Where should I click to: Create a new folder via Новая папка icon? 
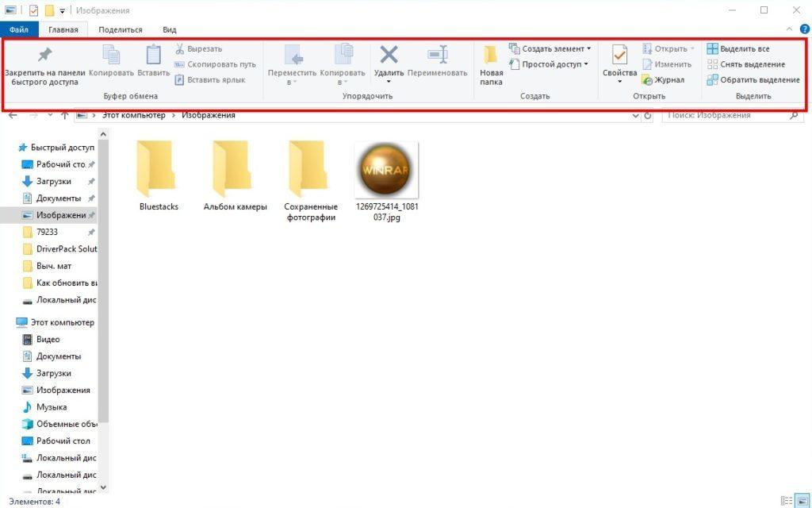[x=490, y=63]
